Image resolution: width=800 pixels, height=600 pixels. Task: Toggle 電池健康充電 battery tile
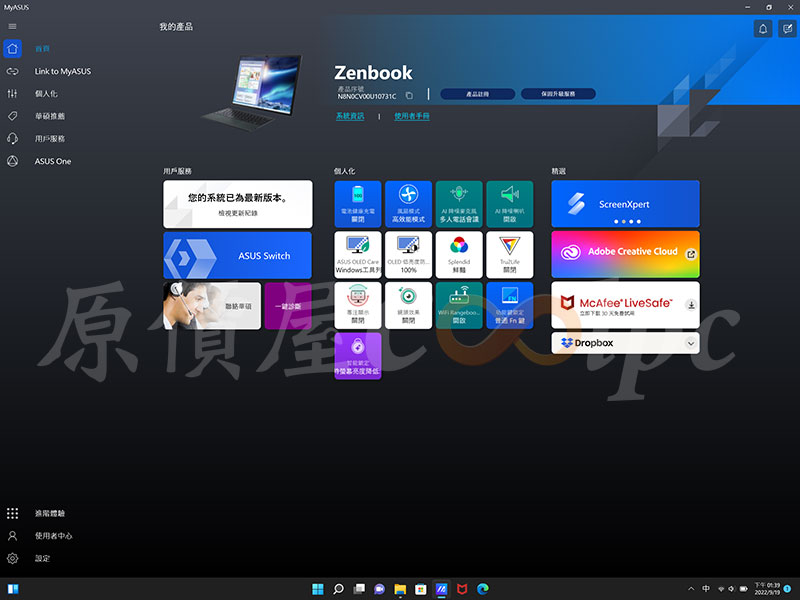(358, 204)
